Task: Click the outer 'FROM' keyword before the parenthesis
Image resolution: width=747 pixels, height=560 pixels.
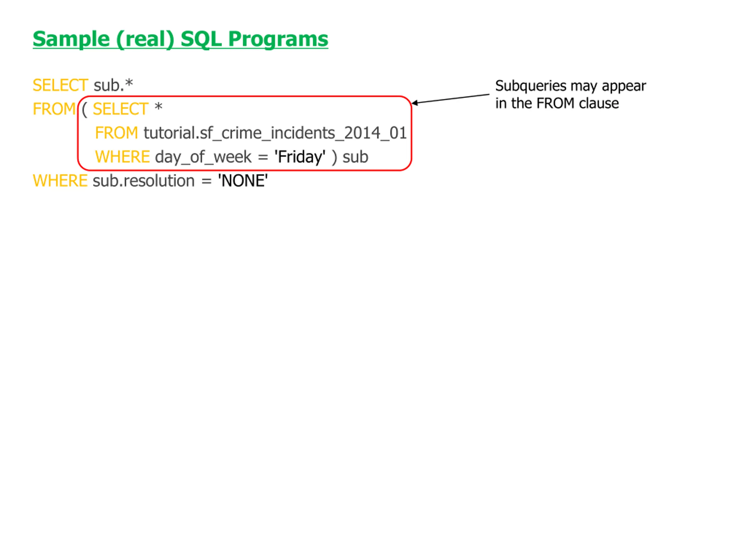Action: click(54, 109)
